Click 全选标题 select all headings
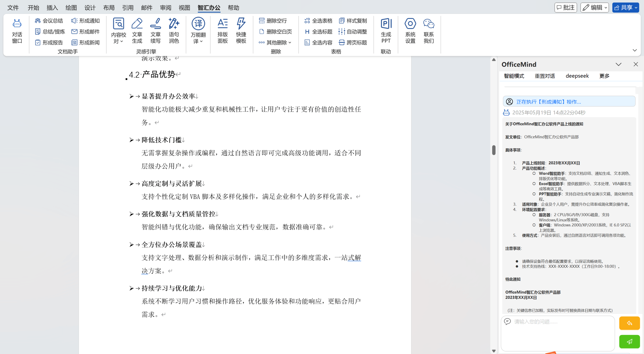The width and height of the screenshot is (644, 354). (x=318, y=31)
